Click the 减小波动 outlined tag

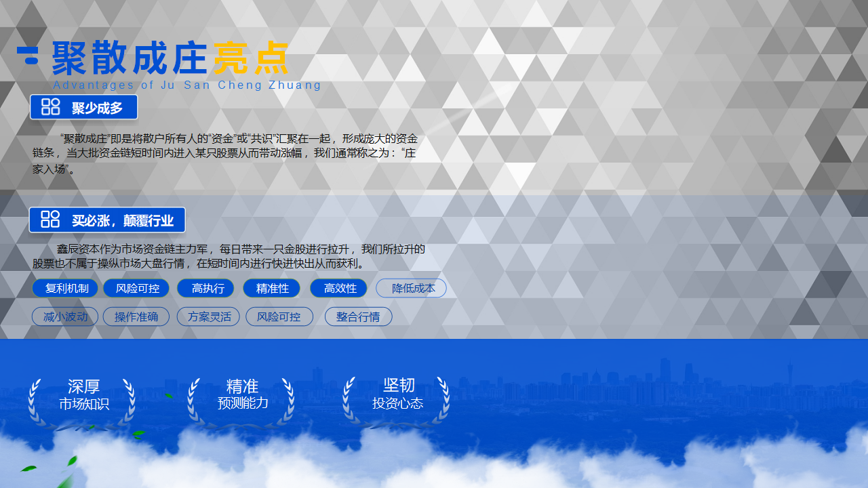tap(65, 317)
